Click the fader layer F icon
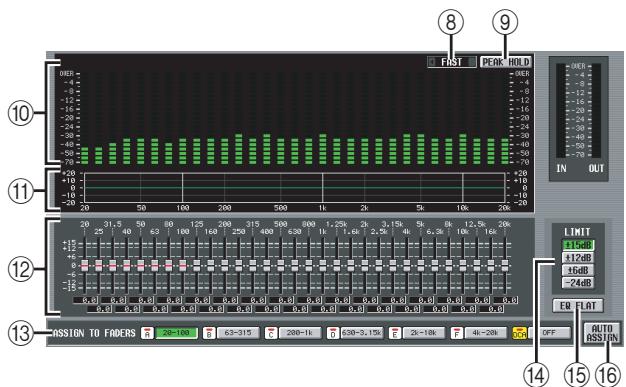The height and width of the screenshot is (387, 626). [457, 333]
